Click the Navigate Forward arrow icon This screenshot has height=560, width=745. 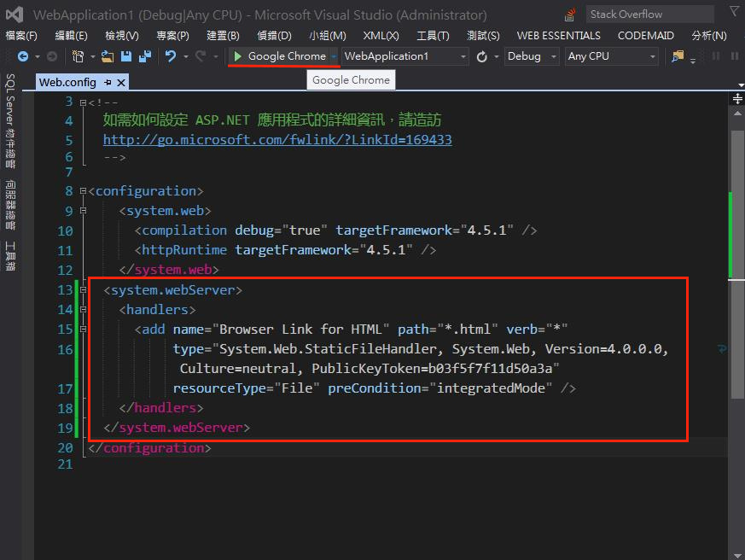52,56
